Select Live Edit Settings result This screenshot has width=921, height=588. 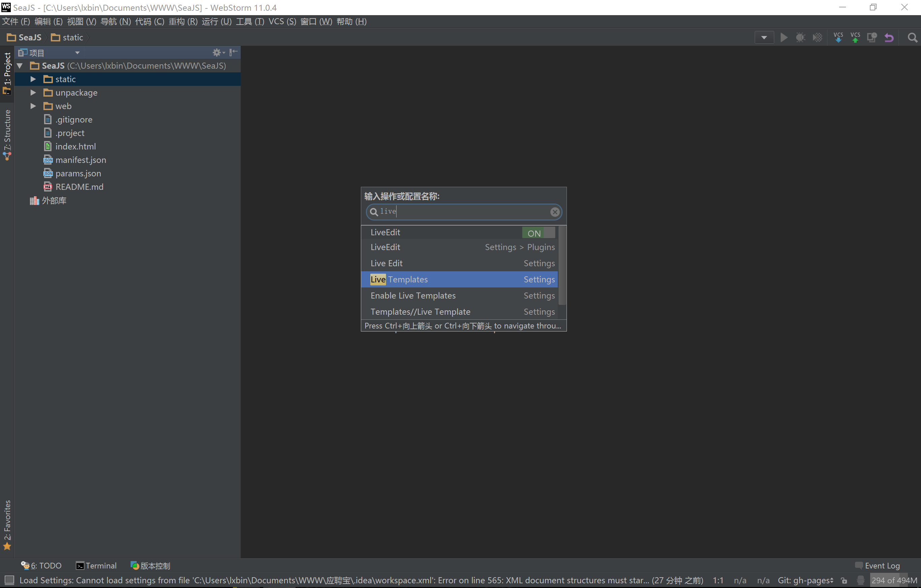pos(459,263)
